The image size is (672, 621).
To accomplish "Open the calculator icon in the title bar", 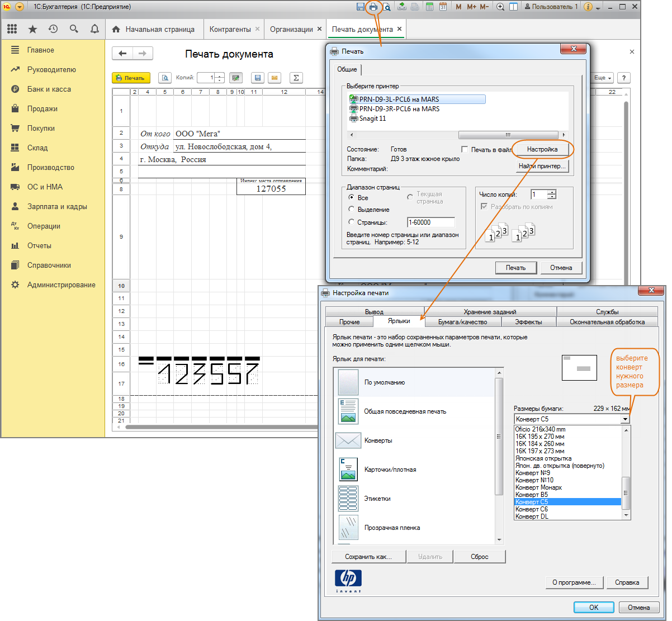I will 430,7.
